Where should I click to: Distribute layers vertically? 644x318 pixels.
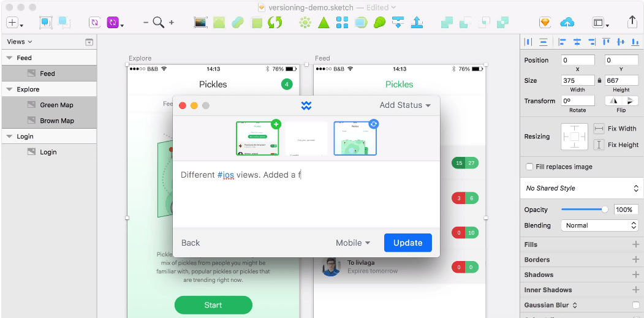pyautogui.click(x=544, y=42)
